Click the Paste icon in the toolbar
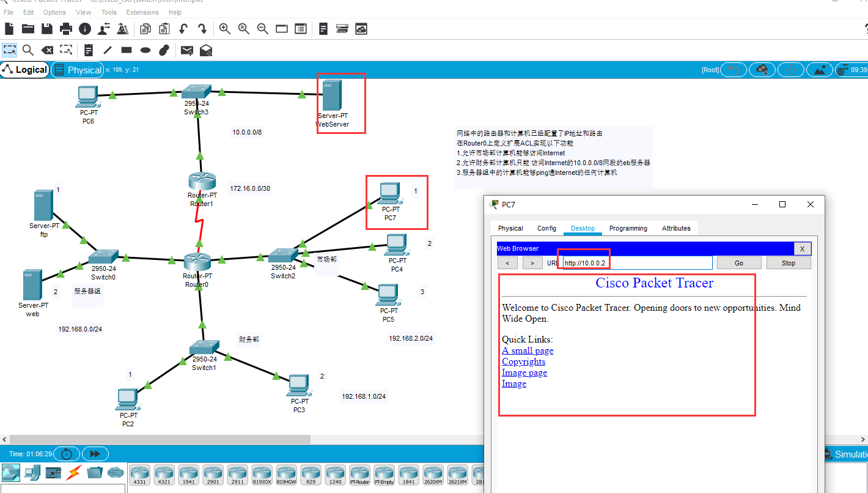The width and height of the screenshot is (868, 493). 164,29
